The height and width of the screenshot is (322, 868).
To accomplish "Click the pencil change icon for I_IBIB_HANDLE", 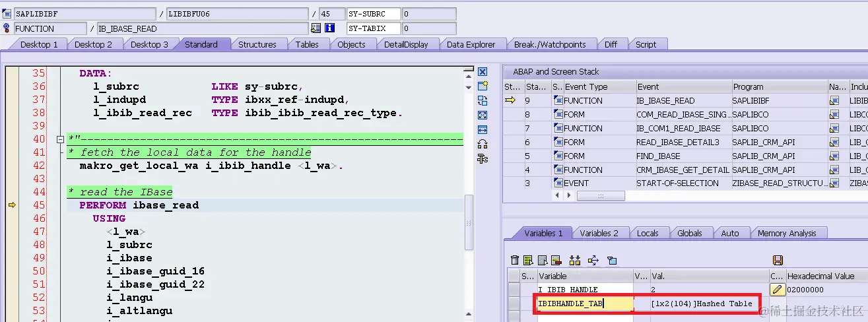I will click(778, 289).
